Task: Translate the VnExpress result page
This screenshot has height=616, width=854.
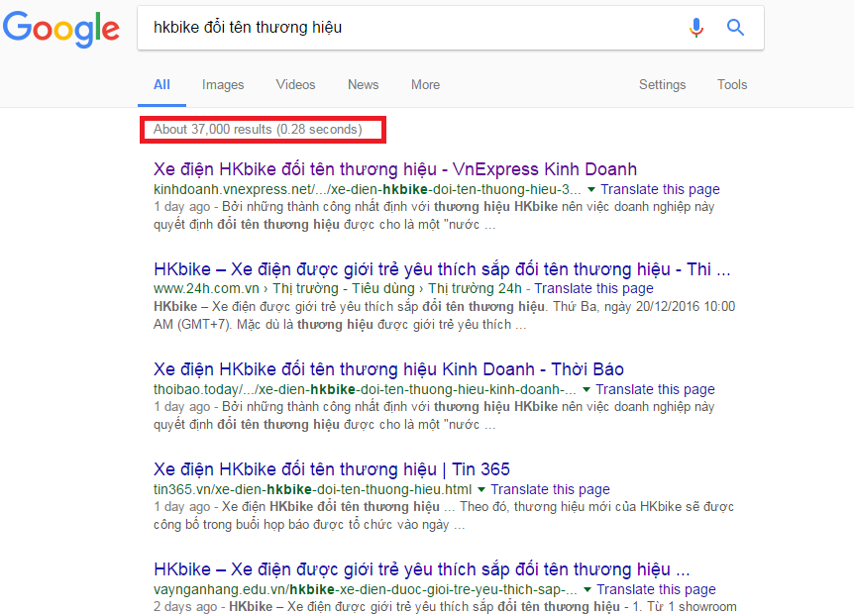Action: pos(660,189)
